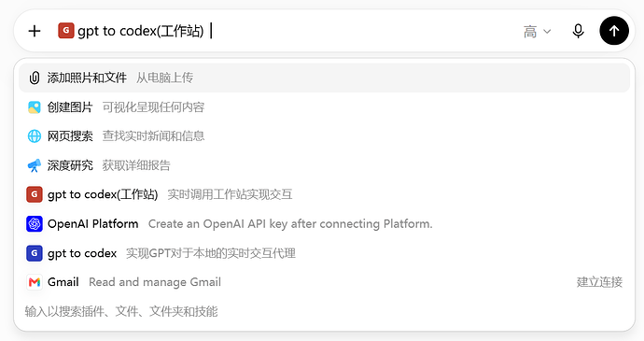644x341 pixels.
Task: Choose the gpt to codex(工作站) menu entry
Action: [x=324, y=194]
